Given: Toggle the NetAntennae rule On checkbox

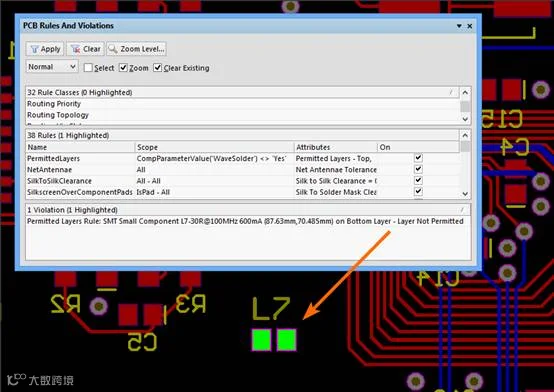Looking at the screenshot, I should pos(418,169).
